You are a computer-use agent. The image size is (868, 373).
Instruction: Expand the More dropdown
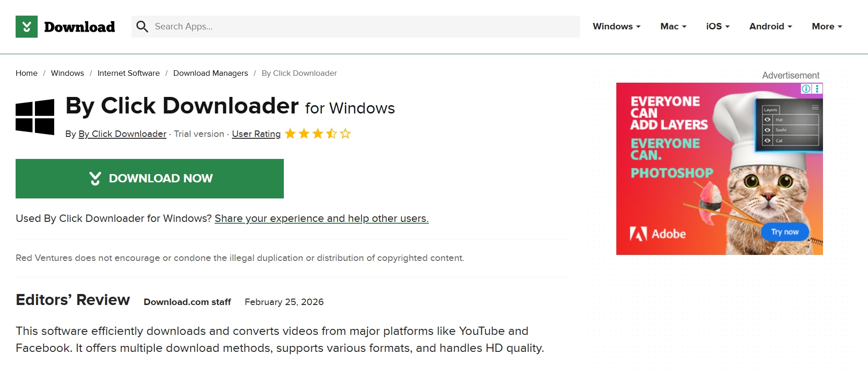[826, 26]
